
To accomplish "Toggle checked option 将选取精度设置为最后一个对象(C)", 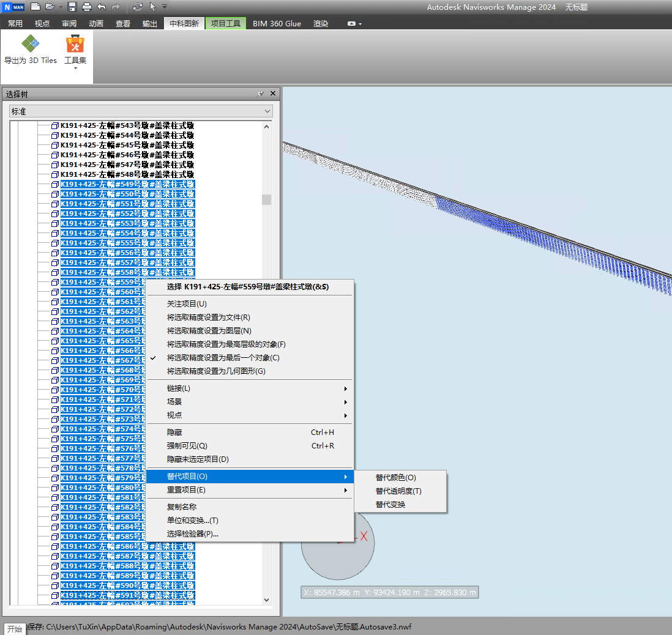I will tap(250, 358).
